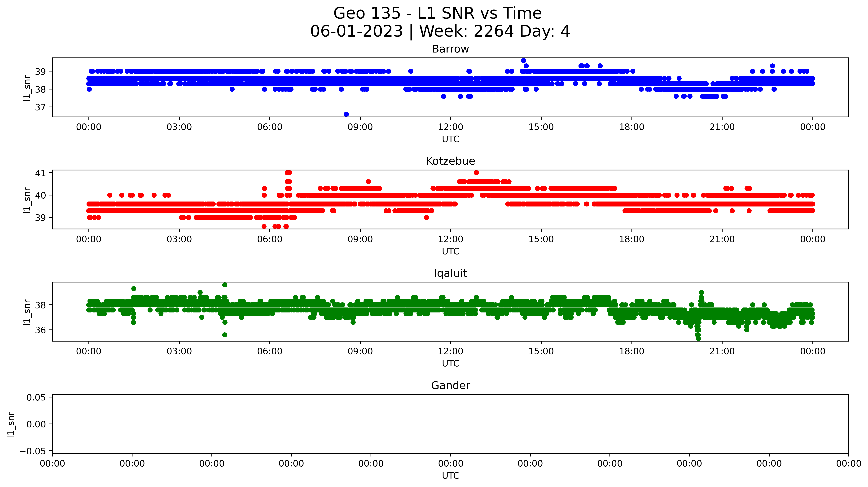868x487 pixels.
Task: Click the 15:00 tick on the Barrow axis
Action: 541,127
